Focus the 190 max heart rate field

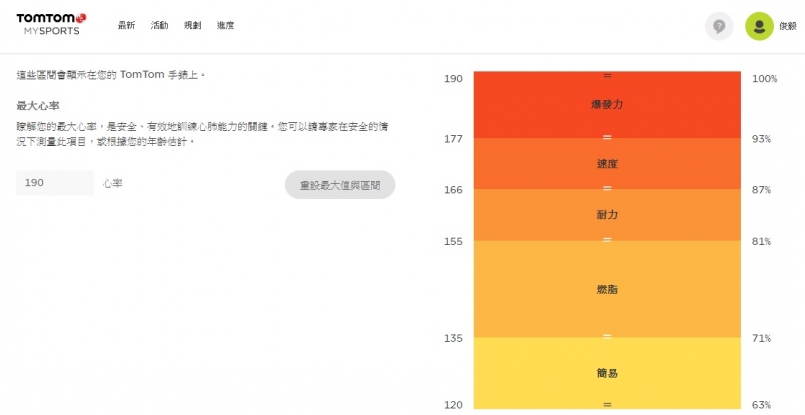[55, 183]
